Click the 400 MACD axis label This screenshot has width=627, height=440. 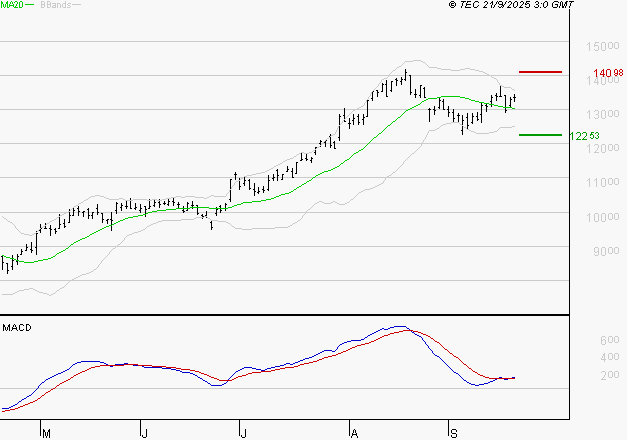[x=610, y=357]
